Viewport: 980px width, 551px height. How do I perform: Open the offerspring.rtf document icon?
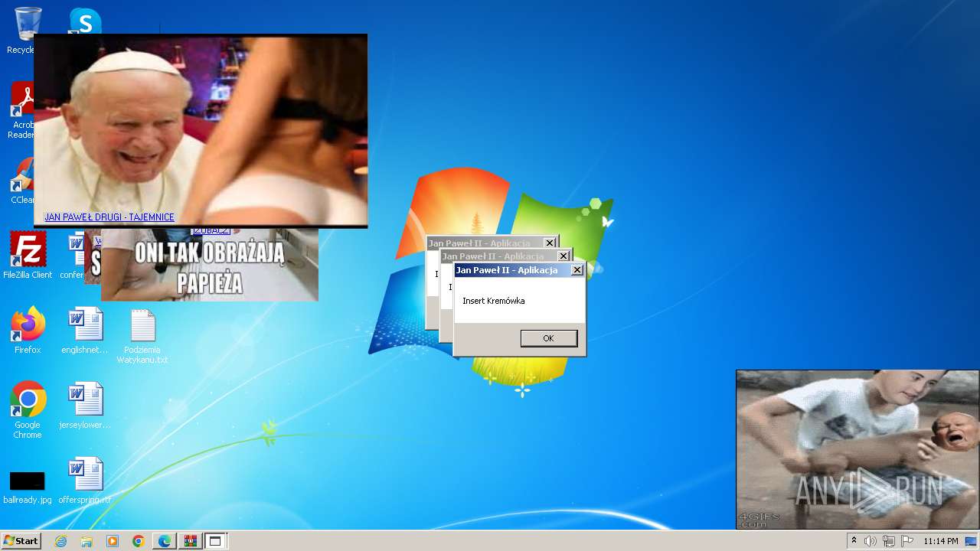pyautogui.click(x=85, y=480)
